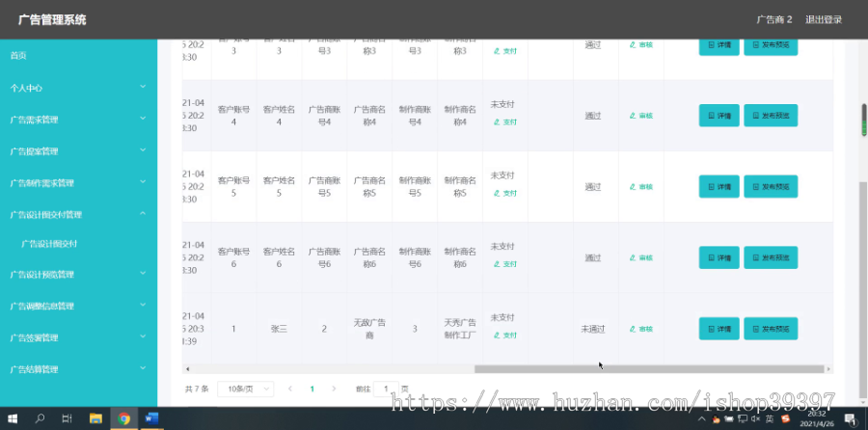Click 发布预览 for row 客户账号4
Image resolution: width=868 pixels, height=430 pixels.
tap(771, 116)
